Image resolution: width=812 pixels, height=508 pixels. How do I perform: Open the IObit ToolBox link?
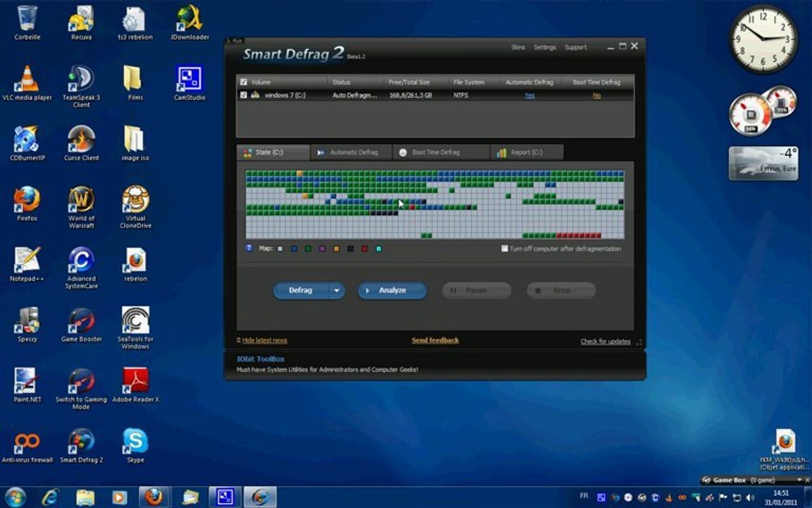point(261,358)
